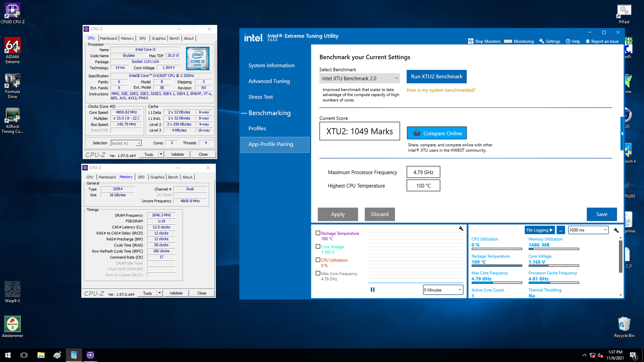The image size is (644, 362).
Task: Select CPU tab in lower CPU-Z window
Action: click(x=90, y=177)
